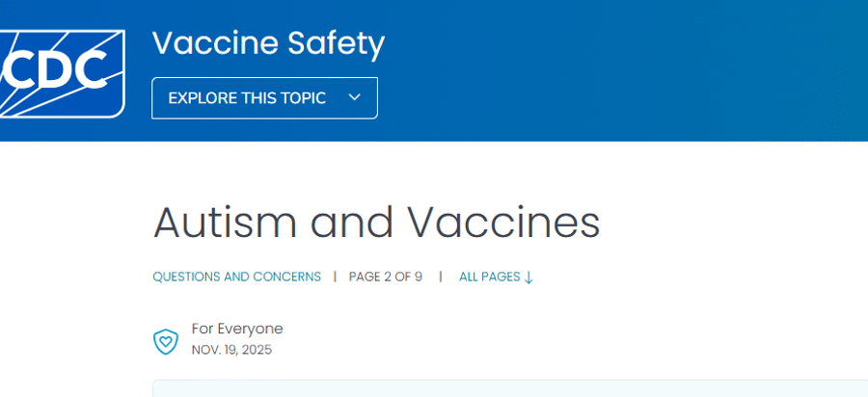This screenshot has height=397, width=868.
Task: Click the separator after Questions and Concerns
Action: [335, 277]
